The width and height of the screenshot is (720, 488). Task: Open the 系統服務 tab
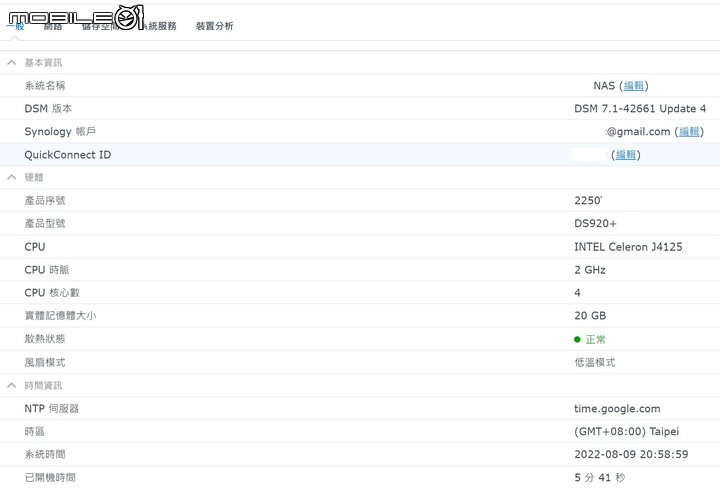click(x=158, y=26)
